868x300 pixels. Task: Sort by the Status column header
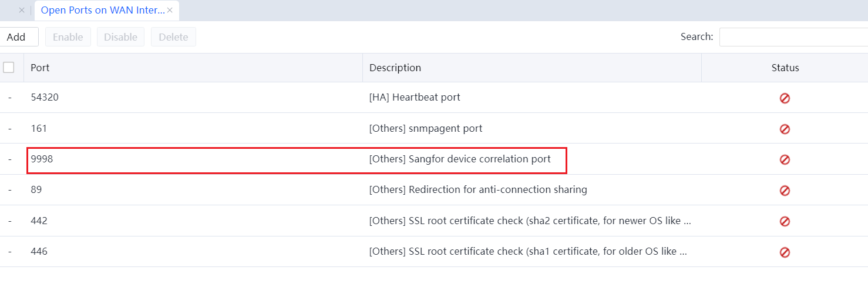pyautogui.click(x=785, y=68)
